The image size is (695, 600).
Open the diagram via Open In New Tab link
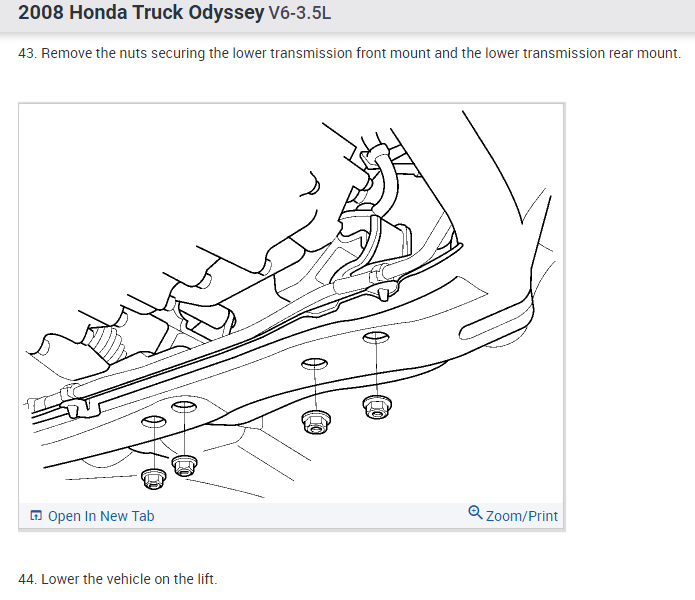(x=101, y=516)
